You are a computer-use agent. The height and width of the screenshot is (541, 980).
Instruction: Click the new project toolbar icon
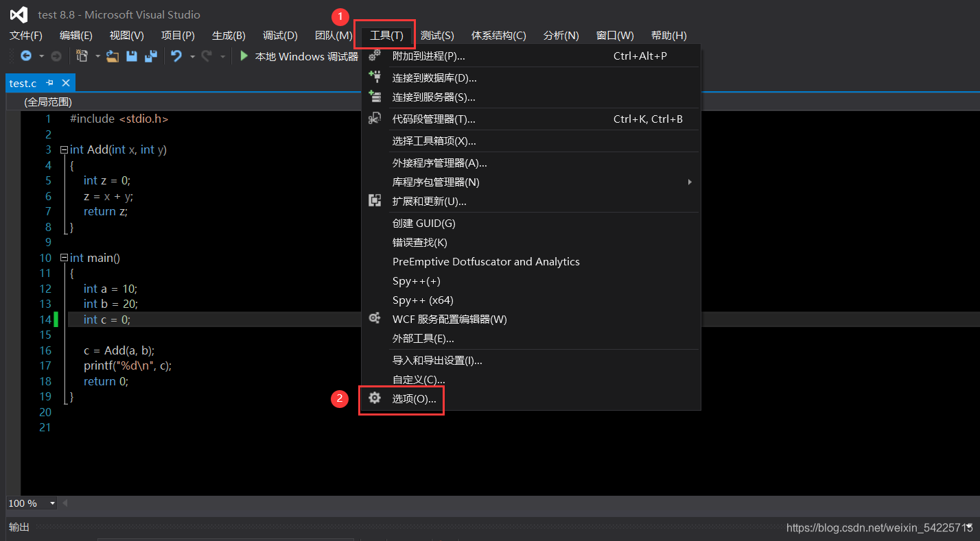pos(82,56)
